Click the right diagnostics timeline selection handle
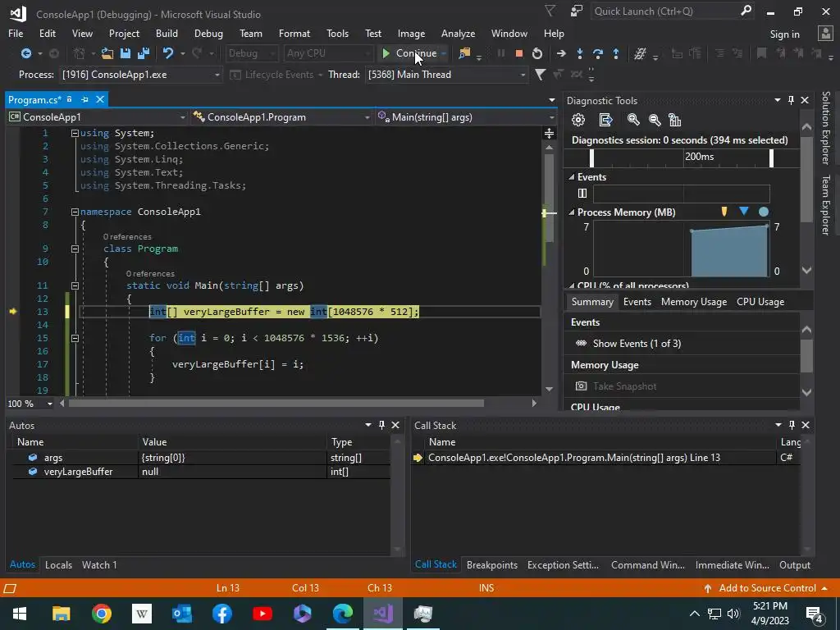 click(x=771, y=158)
